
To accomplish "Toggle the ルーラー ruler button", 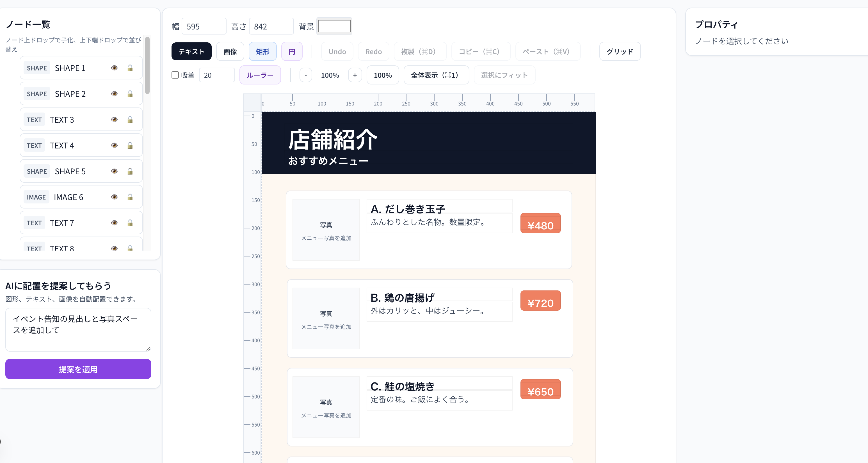I will pos(260,75).
